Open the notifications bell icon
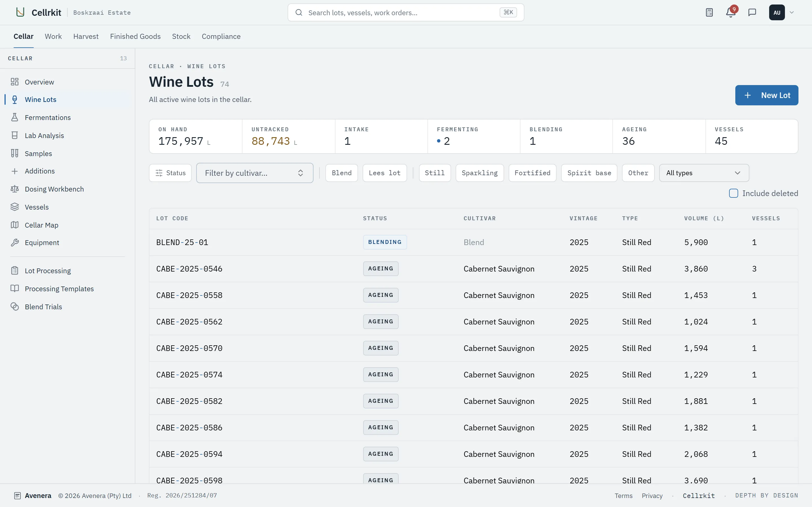The height and width of the screenshot is (507, 812). (731, 12)
